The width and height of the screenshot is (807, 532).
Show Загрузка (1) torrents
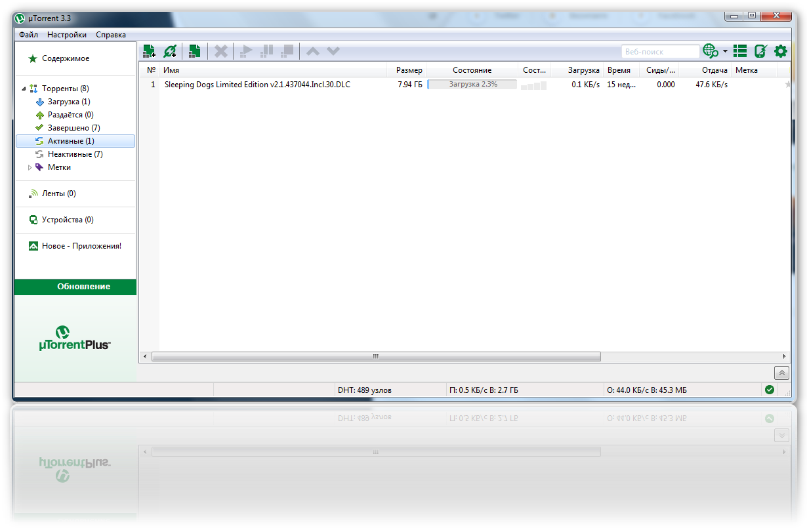point(69,102)
